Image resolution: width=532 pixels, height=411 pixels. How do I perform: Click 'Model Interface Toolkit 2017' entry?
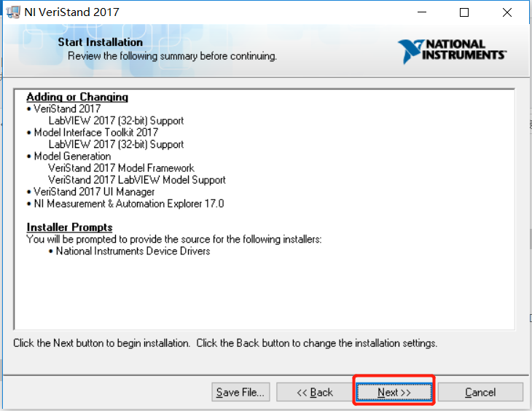point(96,133)
